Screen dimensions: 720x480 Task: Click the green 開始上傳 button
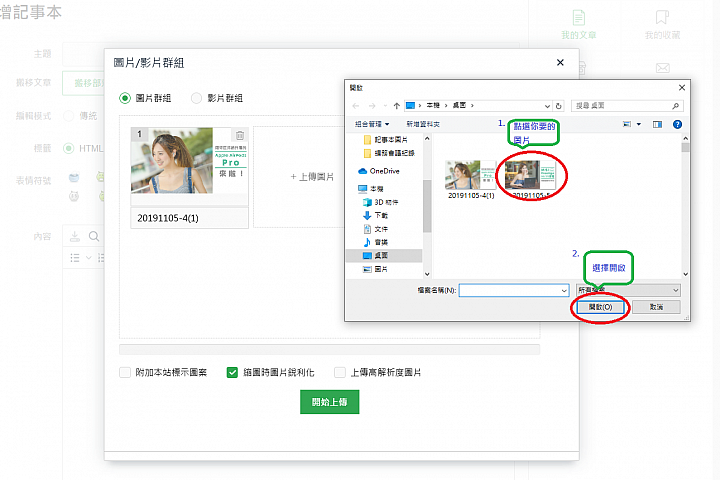(x=329, y=402)
